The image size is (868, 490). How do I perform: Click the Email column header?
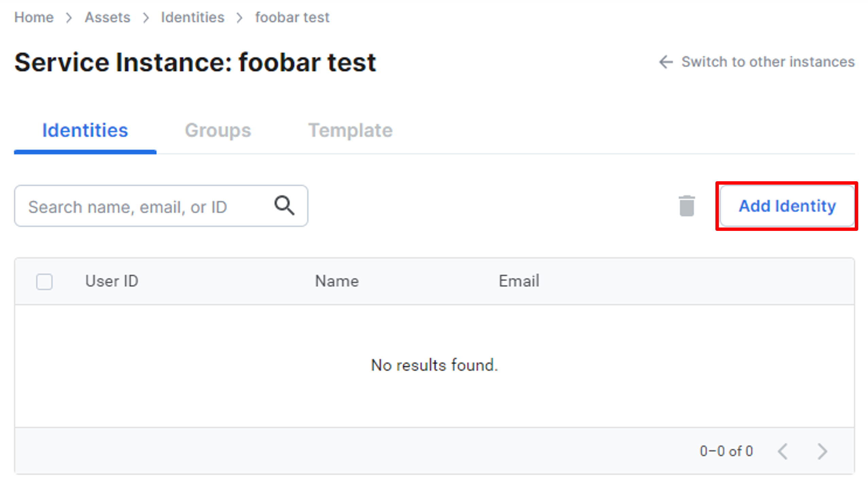tap(519, 281)
